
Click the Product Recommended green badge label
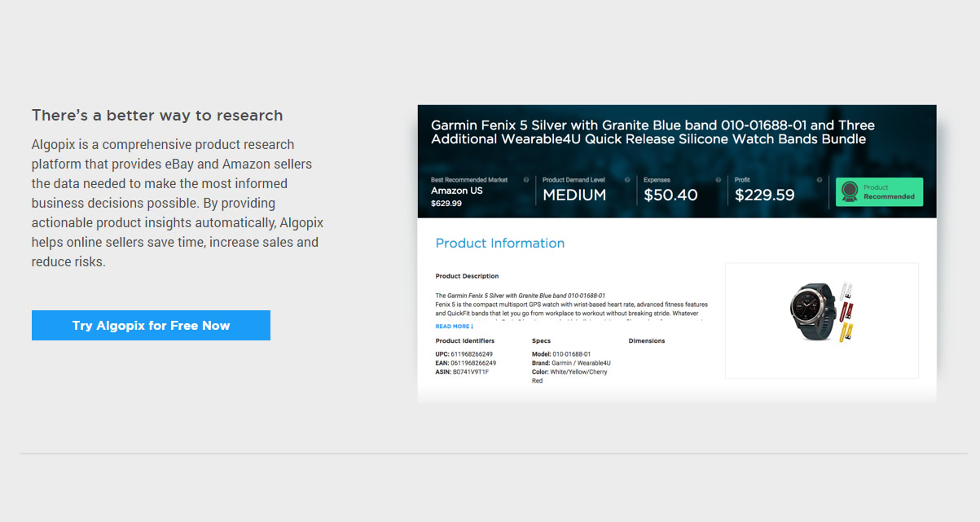(880, 192)
